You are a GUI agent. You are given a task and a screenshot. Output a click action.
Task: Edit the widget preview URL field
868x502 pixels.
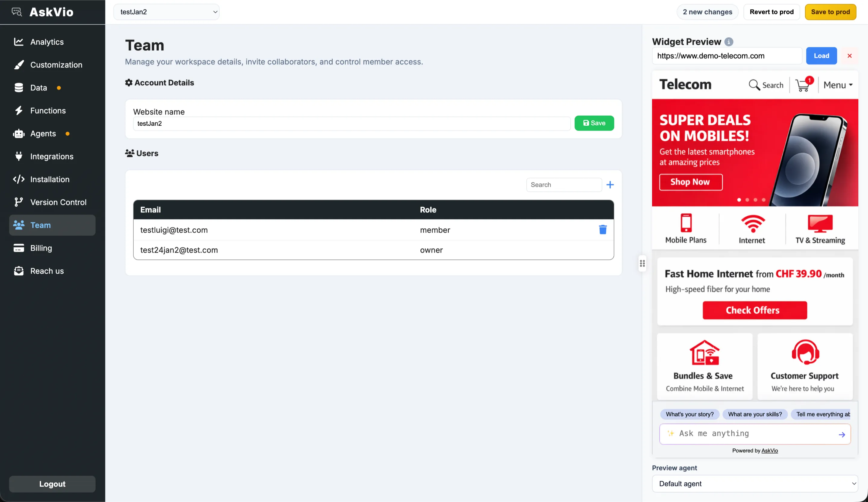click(727, 56)
